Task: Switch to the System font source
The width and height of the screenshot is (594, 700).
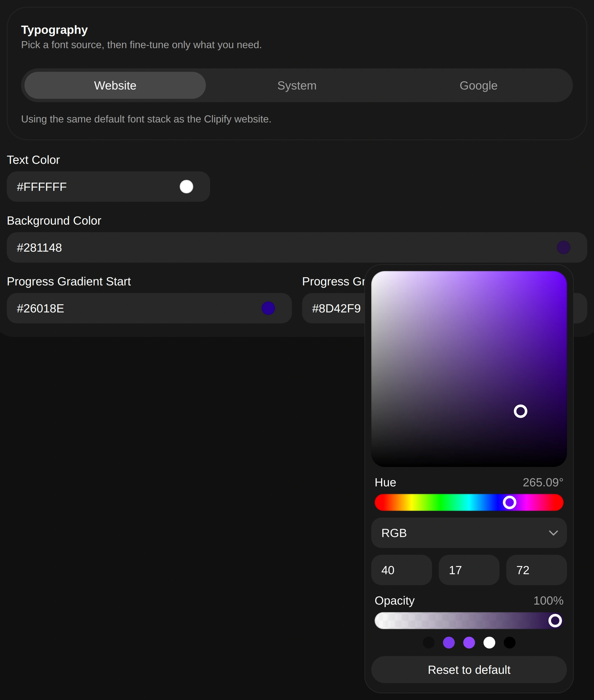Action: (x=297, y=85)
